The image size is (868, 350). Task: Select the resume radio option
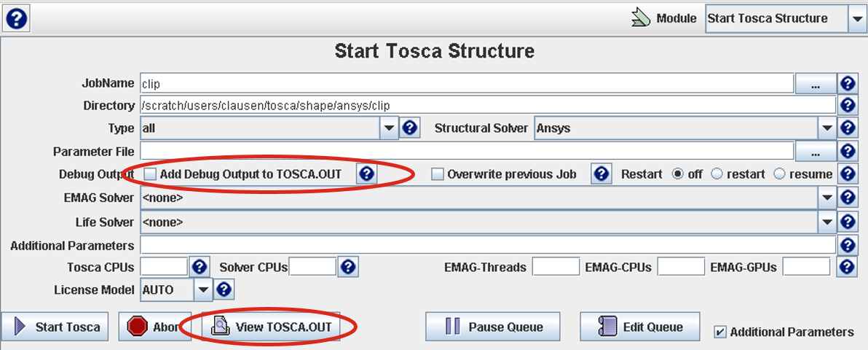(x=780, y=174)
